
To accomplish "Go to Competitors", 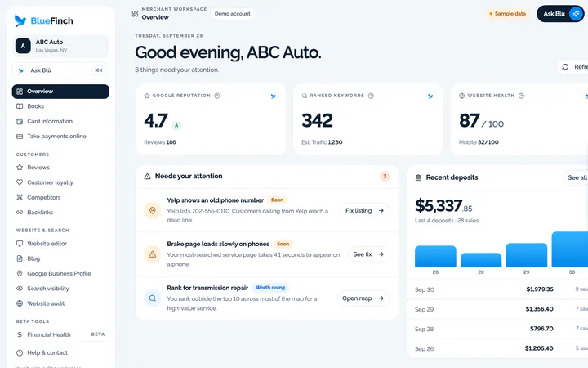I will pyautogui.click(x=60, y=198).
